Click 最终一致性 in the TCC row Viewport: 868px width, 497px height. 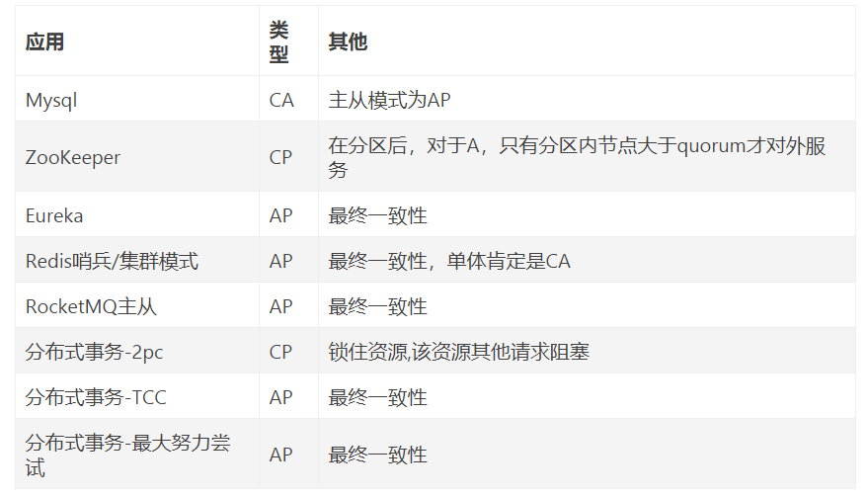pyautogui.click(x=377, y=397)
